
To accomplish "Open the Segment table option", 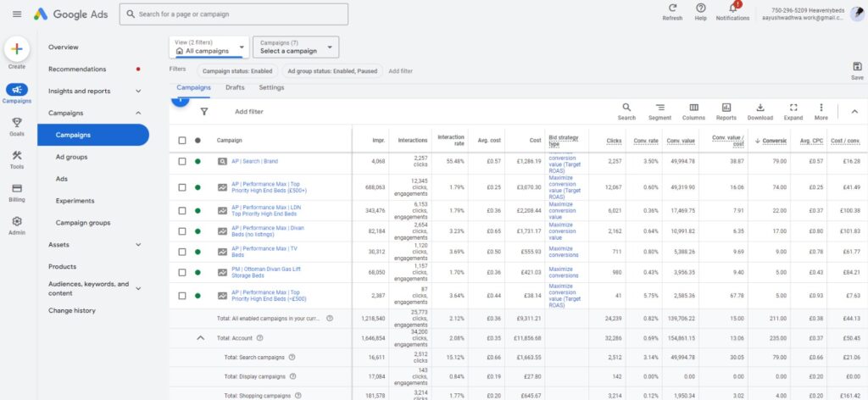I will 659,108.
